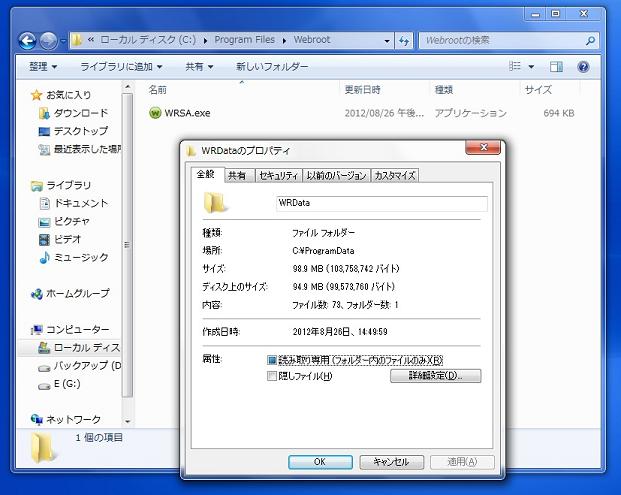Sort by 更新日時 column header
The height and width of the screenshot is (495, 621).
362,90
